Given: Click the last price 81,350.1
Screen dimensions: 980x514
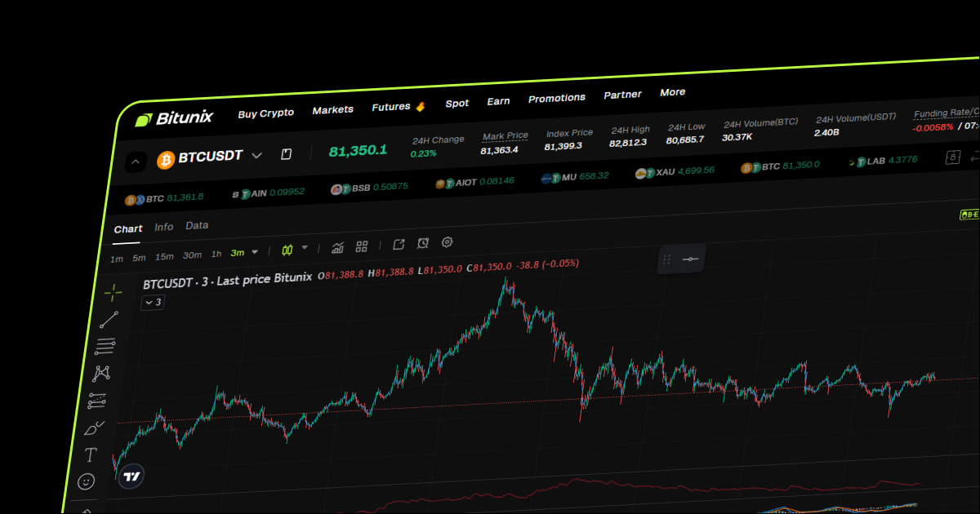Looking at the screenshot, I should [358, 151].
